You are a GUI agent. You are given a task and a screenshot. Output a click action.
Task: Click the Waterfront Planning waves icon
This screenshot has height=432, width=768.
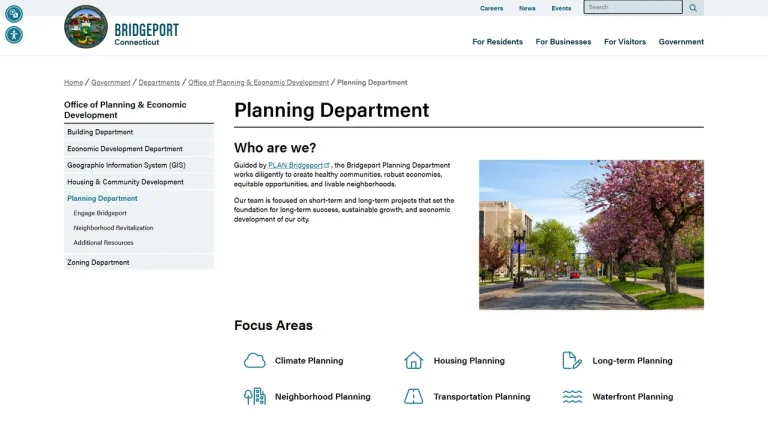572,396
